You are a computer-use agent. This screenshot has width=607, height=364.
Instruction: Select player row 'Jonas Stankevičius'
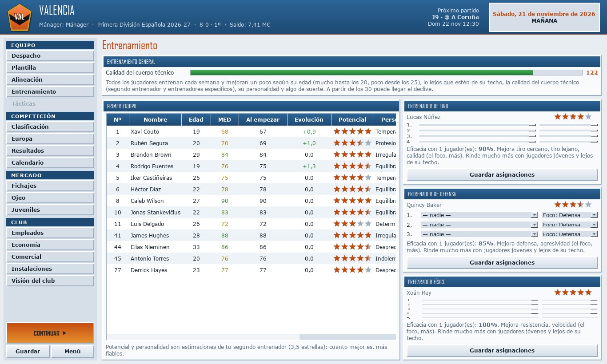[251, 213]
